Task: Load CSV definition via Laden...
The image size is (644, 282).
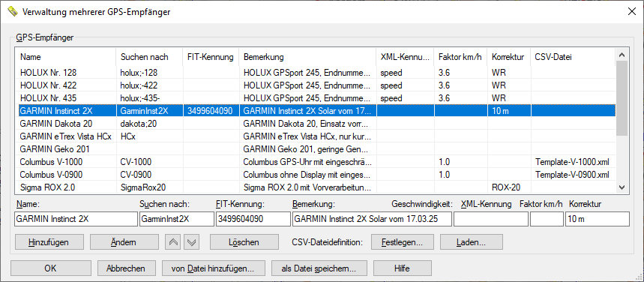Action: pyautogui.click(x=471, y=242)
